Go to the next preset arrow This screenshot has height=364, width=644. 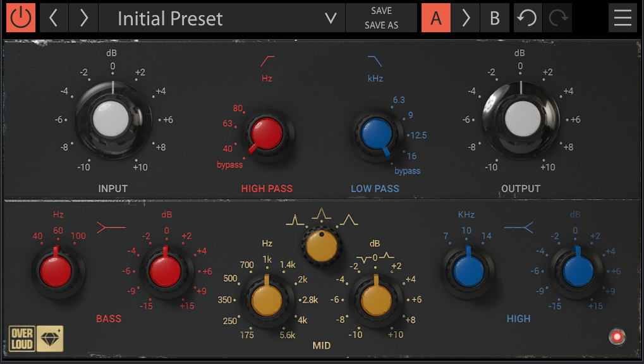click(x=83, y=18)
